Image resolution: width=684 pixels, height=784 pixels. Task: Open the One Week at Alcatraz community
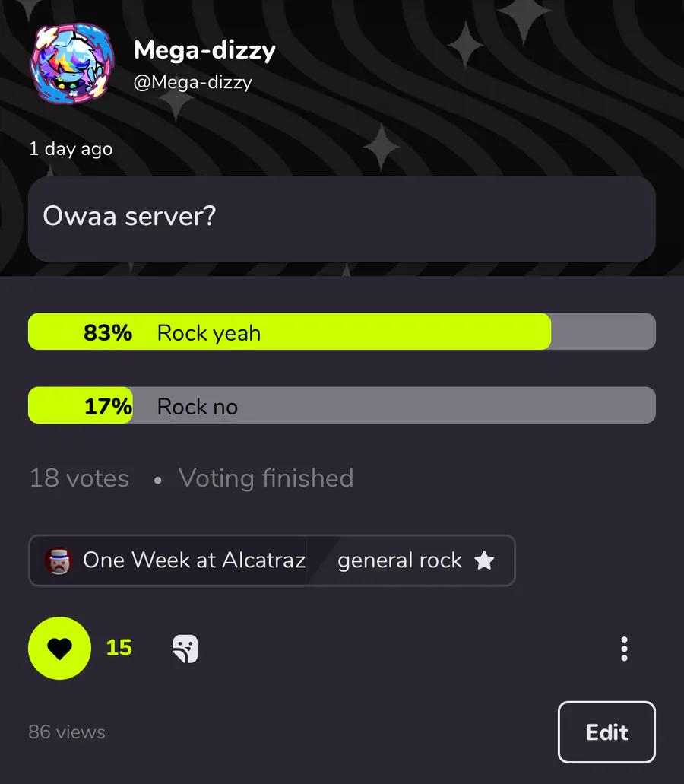(194, 561)
